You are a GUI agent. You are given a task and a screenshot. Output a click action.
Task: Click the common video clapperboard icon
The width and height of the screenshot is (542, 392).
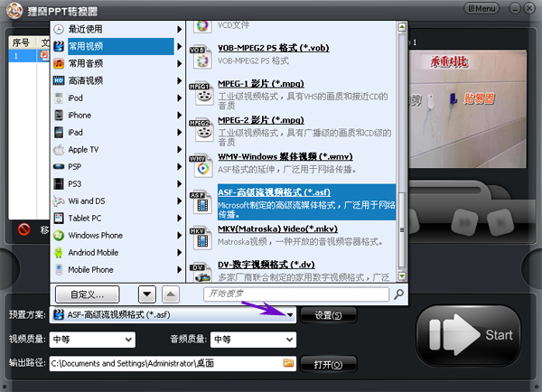(x=59, y=46)
